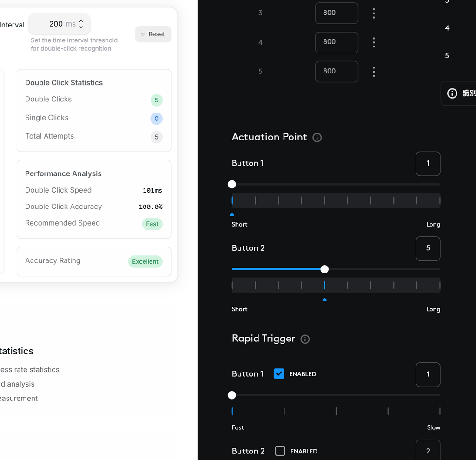Enable Rapid Trigger for Button 2

[x=280, y=451]
